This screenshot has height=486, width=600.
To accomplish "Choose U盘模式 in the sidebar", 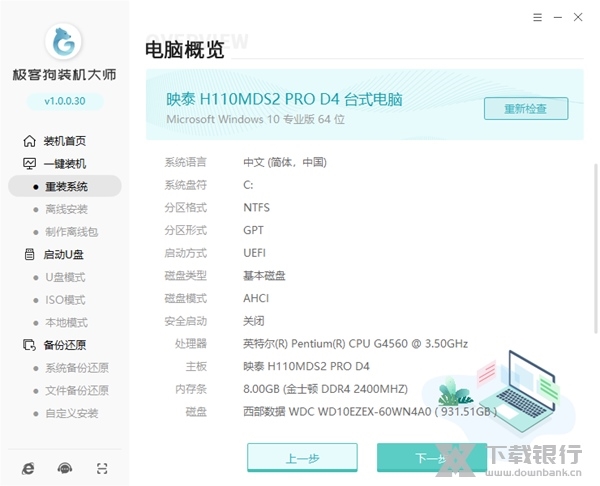I will pos(65,278).
